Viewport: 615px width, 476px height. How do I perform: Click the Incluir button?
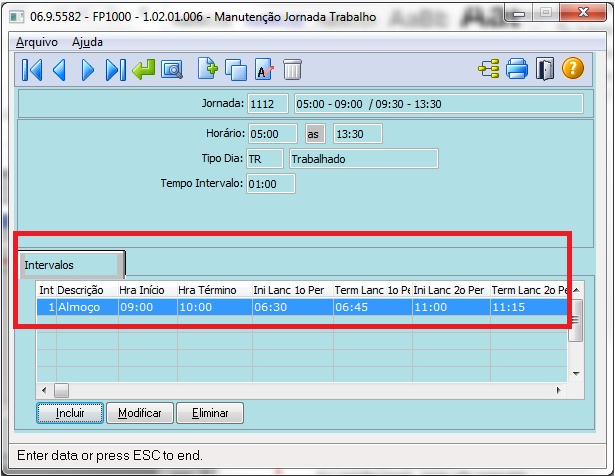(x=70, y=413)
